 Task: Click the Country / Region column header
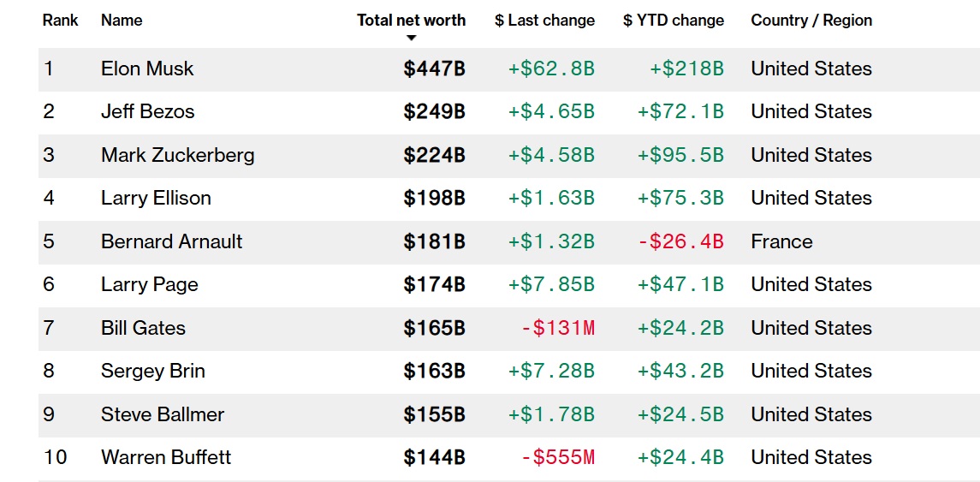pyautogui.click(x=811, y=20)
